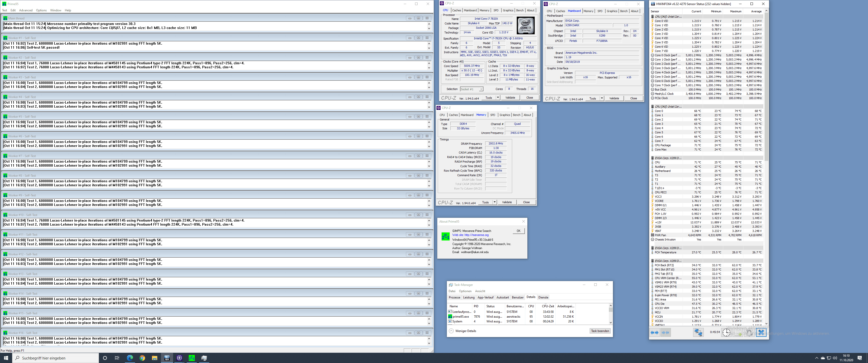
Task: Open notification center in system tray
Action: tap(860, 358)
